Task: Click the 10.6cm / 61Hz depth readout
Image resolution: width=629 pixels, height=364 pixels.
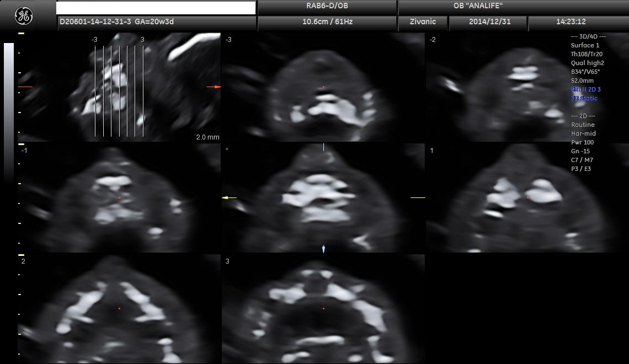Action: tap(327, 22)
